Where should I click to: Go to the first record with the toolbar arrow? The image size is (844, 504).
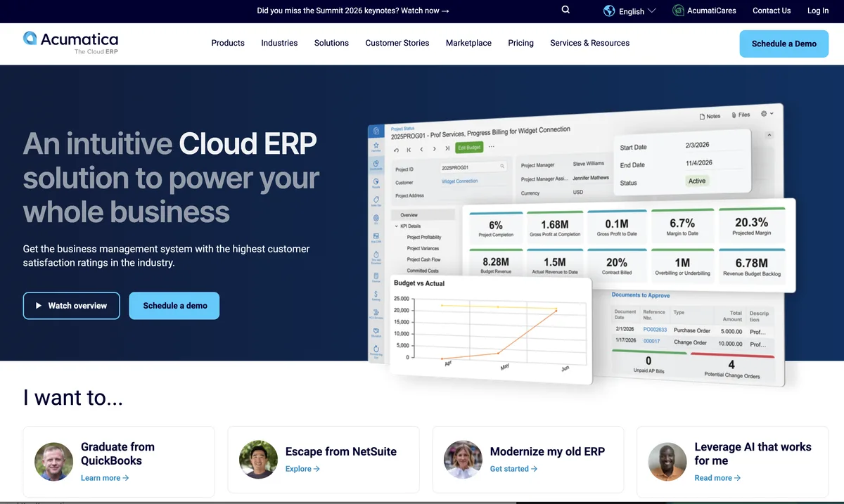tap(409, 150)
